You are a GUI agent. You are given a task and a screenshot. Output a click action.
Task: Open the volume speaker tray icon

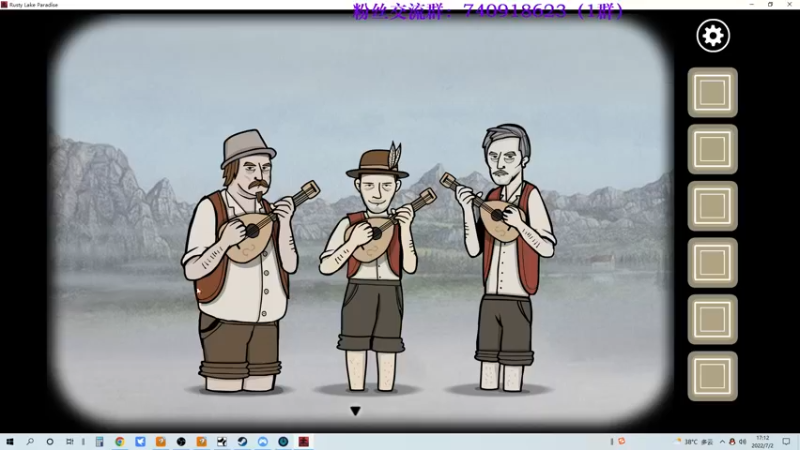pos(742,442)
